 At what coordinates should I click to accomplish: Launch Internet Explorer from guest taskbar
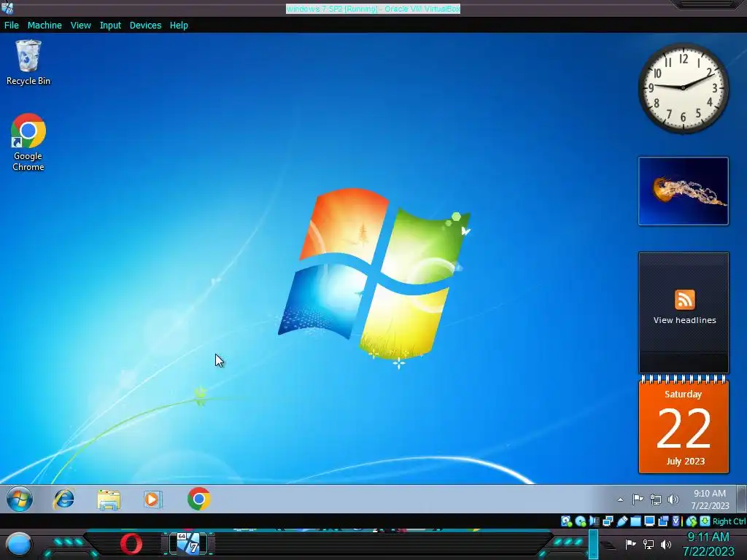(x=64, y=499)
